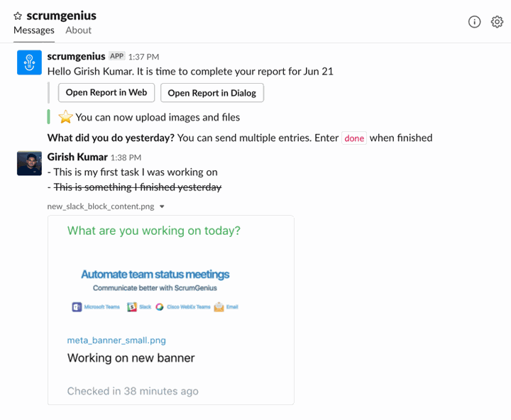Image resolution: width=511 pixels, height=420 pixels.
Task: Open the uploaded image preview thumbnail
Action: click(171, 310)
